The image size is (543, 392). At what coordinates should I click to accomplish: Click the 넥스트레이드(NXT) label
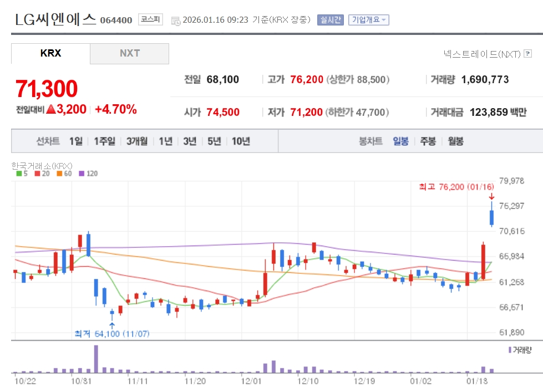(482, 54)
